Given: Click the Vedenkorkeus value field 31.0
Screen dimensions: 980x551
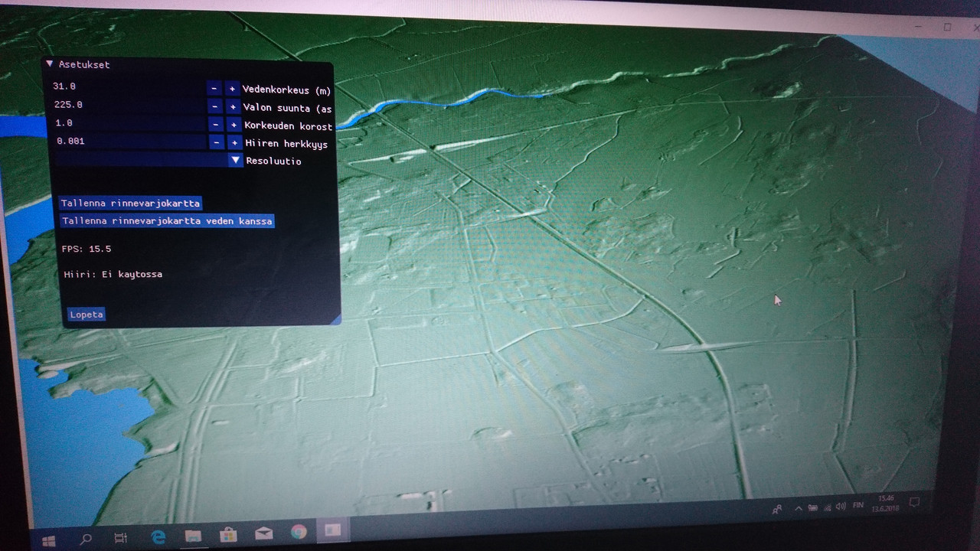Looking at the screenshot, I should (127, 87).
